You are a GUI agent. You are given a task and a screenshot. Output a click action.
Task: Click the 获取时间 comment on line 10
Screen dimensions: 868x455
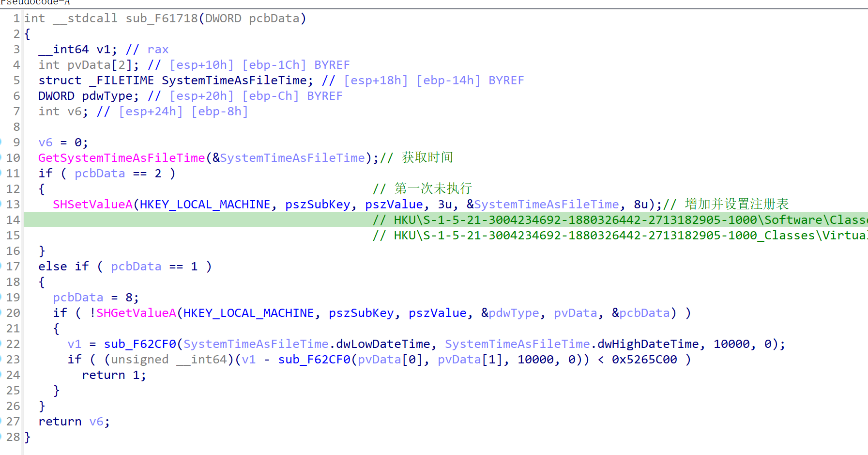pos(427,157)
